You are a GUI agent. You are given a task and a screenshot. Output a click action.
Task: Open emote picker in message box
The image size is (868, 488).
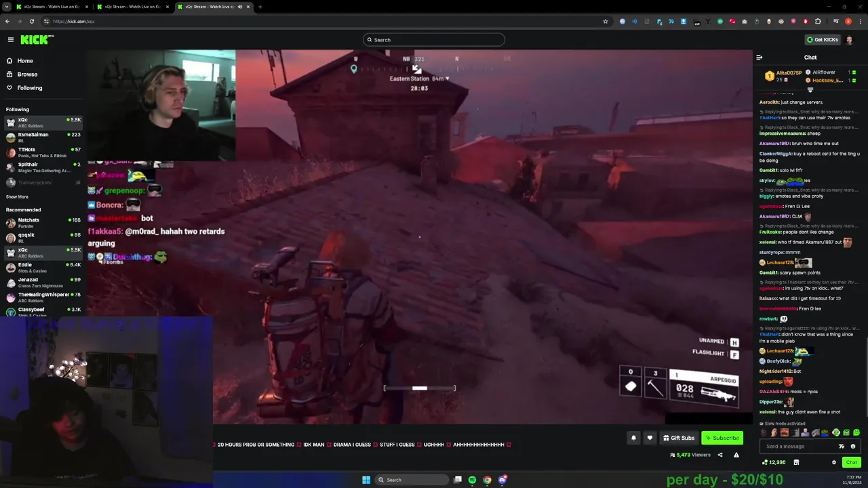(853, 446)
